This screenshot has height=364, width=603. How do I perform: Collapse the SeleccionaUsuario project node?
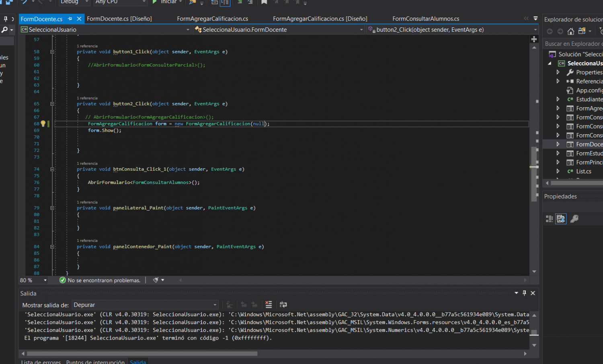(550, 63)
